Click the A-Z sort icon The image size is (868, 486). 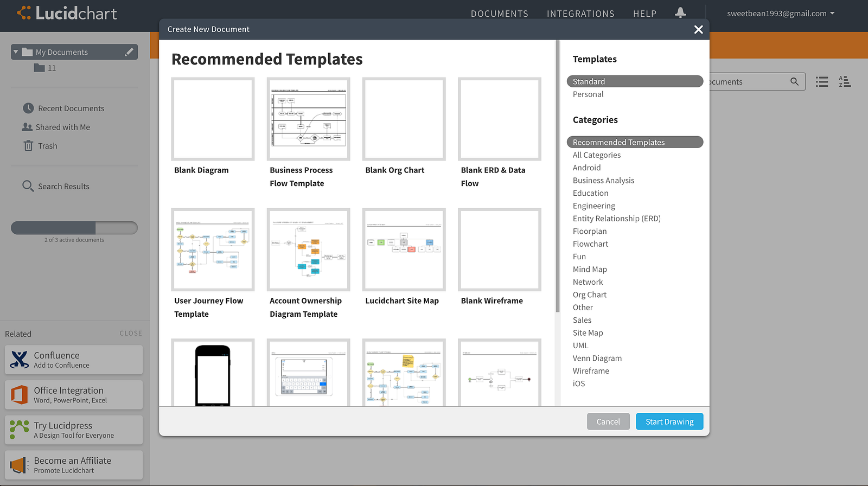(x=845, y=82)
